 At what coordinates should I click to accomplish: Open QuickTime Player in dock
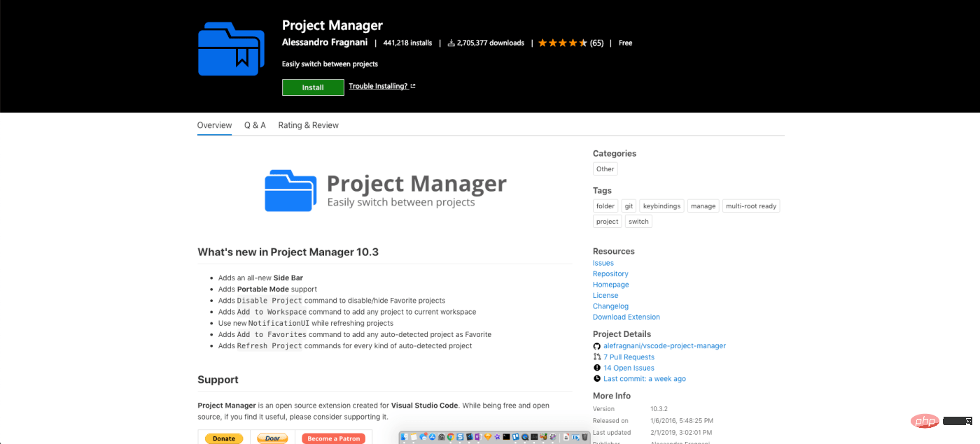(x=524, y=437)
